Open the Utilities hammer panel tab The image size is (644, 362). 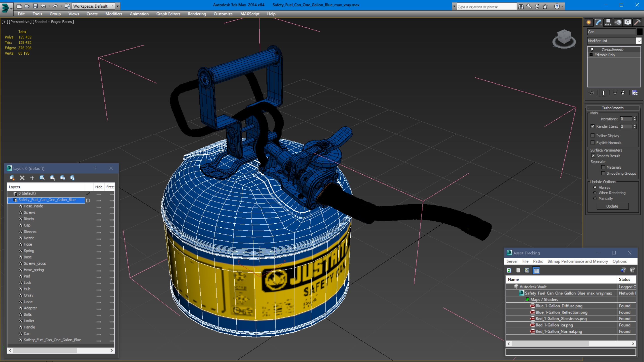coord(637,23)
